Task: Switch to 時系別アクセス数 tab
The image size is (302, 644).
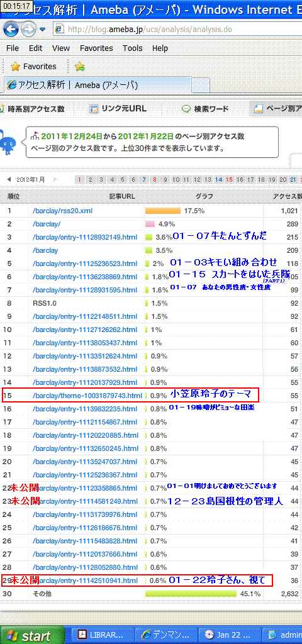Action: click(32, 109)
